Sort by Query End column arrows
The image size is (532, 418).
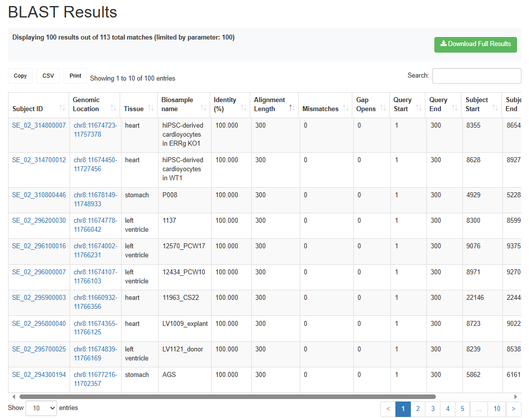pos(454,108)
